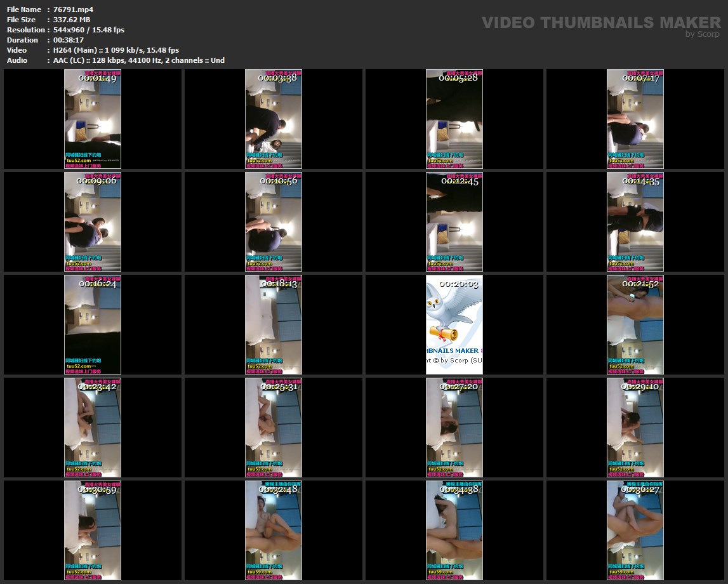
Task: Select the thumbnail stamped 00:09:06
Action: tap(93, 222)
